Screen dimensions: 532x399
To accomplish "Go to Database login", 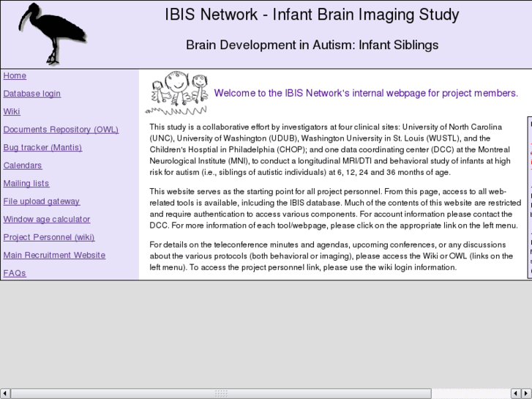I will click(32, 94).
